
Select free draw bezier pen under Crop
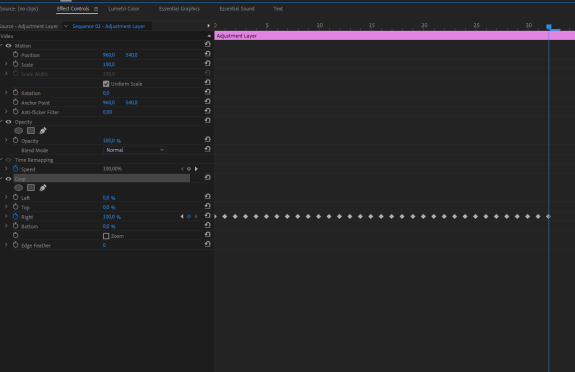point(43,188)
